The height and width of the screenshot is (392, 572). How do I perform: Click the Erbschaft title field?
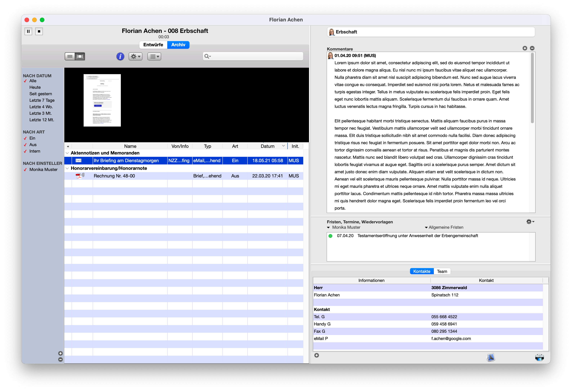[x=431, y=32]
